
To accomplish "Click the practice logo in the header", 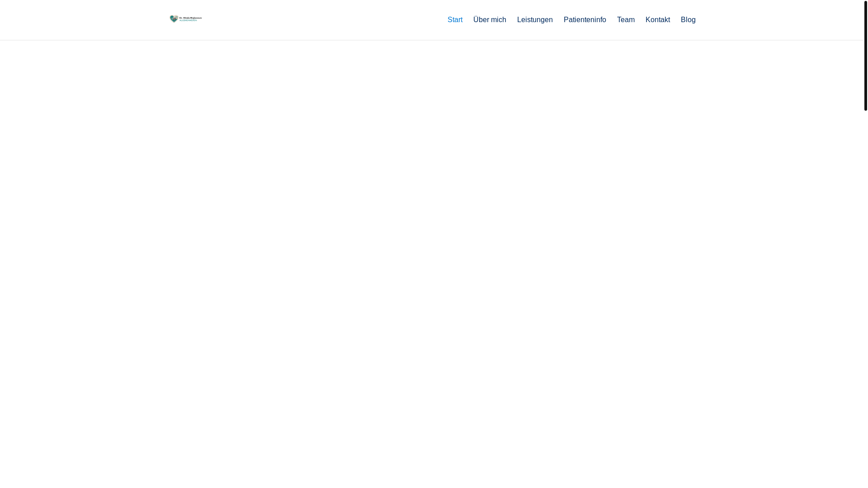I will click(x=186, y=19).
